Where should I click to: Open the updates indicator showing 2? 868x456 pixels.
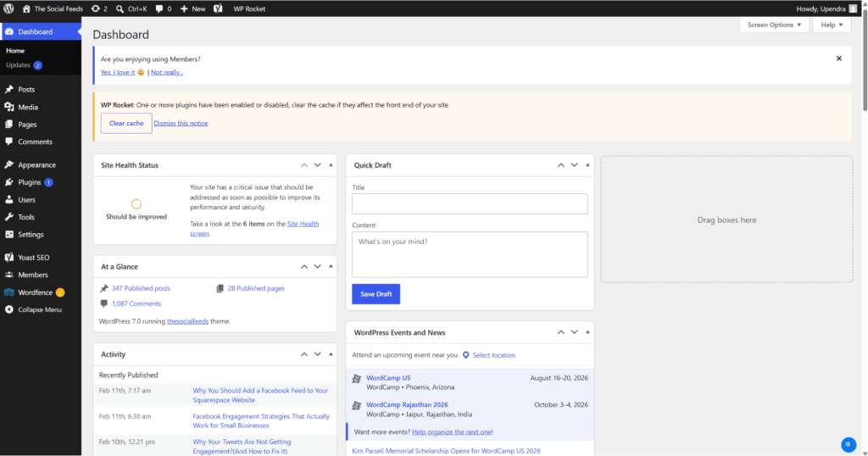[x=99, y=8]
